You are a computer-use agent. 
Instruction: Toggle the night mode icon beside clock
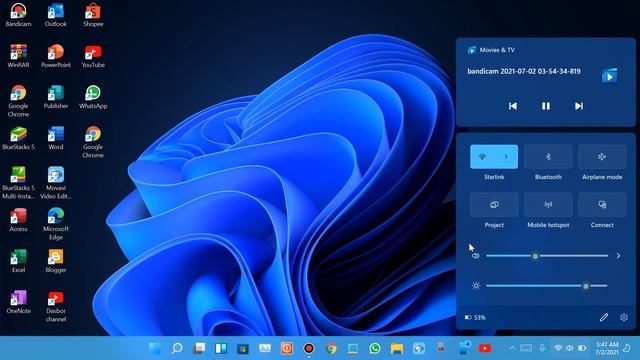(x=627, y=348)
